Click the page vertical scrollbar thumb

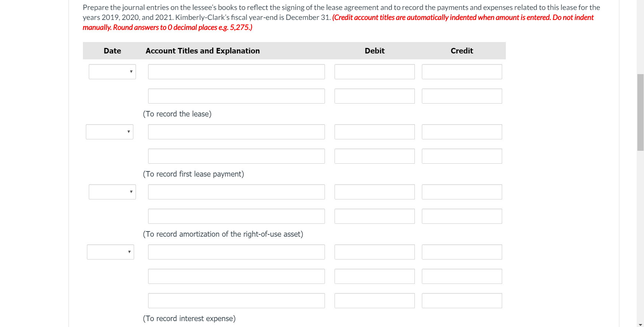click(640, 112)
